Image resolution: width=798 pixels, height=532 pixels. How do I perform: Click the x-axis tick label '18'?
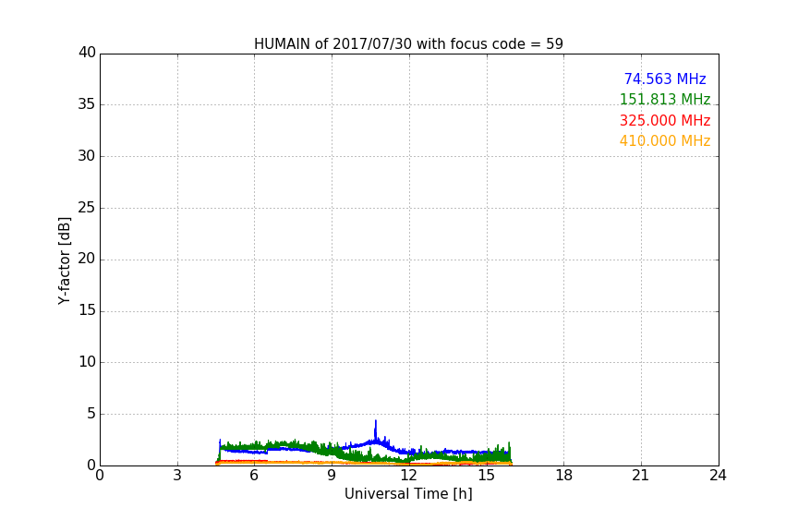(x=564, y=476)
